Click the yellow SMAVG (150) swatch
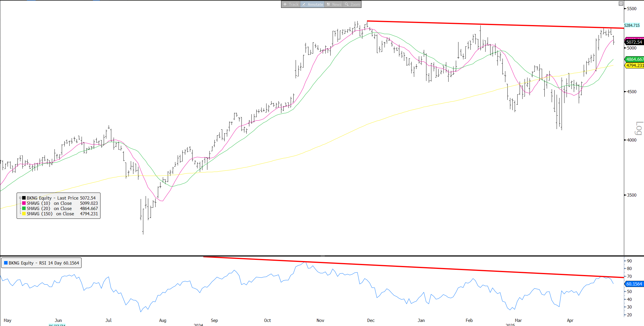 click(24, 214)
